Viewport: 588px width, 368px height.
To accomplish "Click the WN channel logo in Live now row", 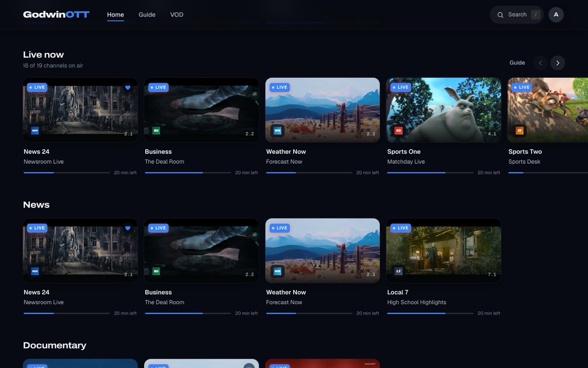I will (x=277, y=131).
